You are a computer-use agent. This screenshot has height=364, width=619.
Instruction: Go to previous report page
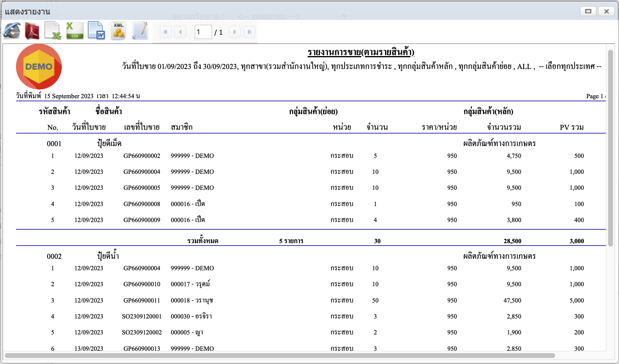point(180,32)
